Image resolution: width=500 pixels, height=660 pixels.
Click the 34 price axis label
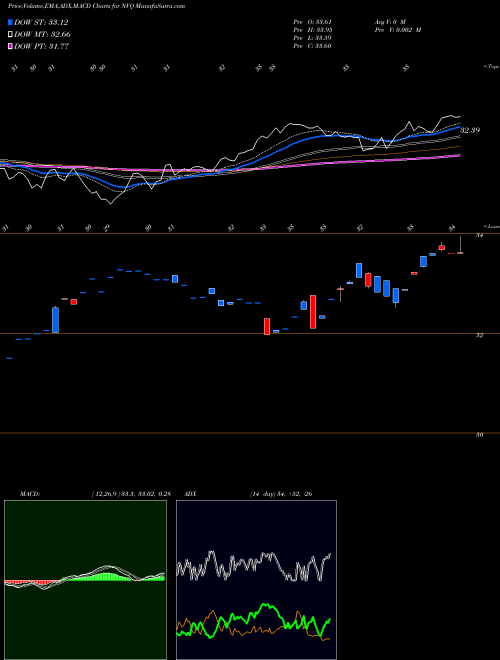click(479, 236)
